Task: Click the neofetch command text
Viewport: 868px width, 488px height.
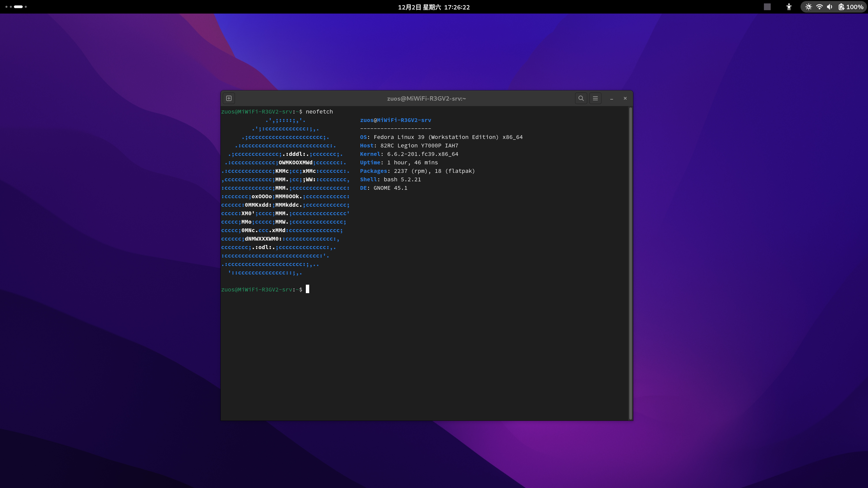Action: [x=319, y=111]
